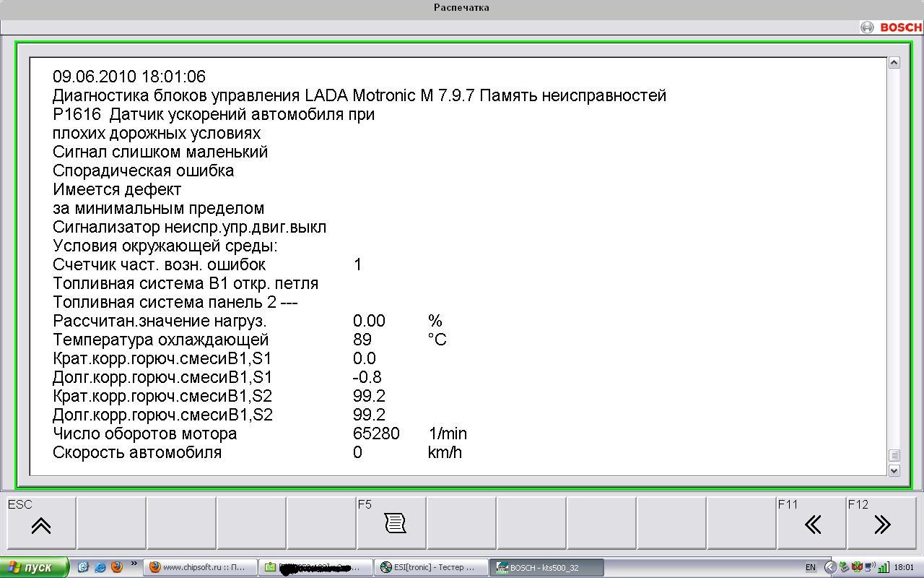Expand hidden system tray icons arrow
Viewport: 924px width, 578px height.
[830, 567]
